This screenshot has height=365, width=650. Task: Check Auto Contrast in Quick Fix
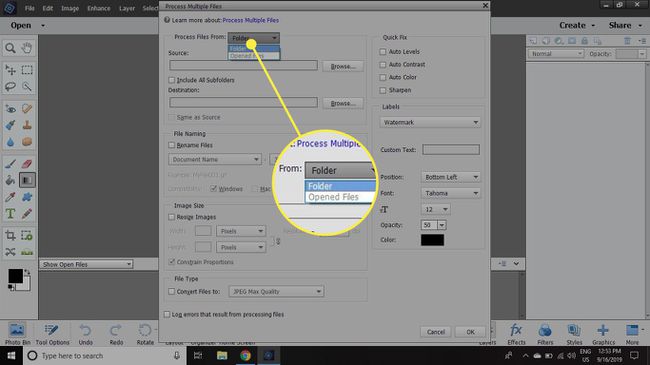(383, 65)
